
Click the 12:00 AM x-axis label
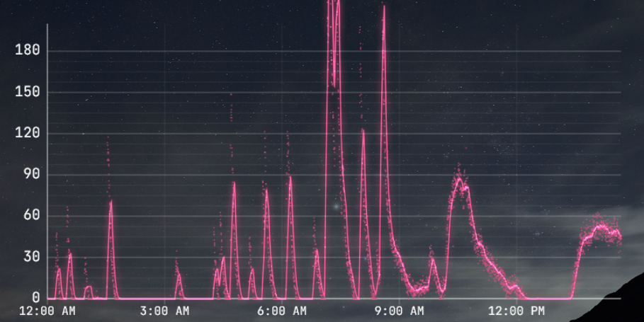click(47, 311)
